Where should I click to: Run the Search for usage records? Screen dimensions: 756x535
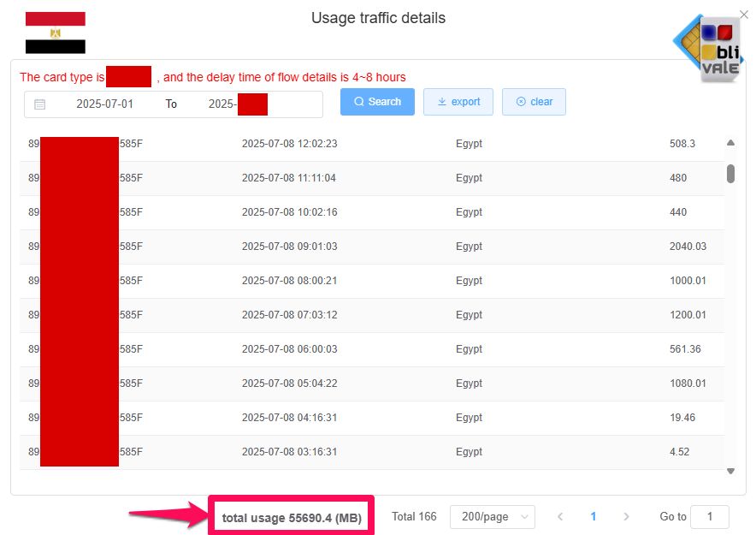(x=377, y=101)
